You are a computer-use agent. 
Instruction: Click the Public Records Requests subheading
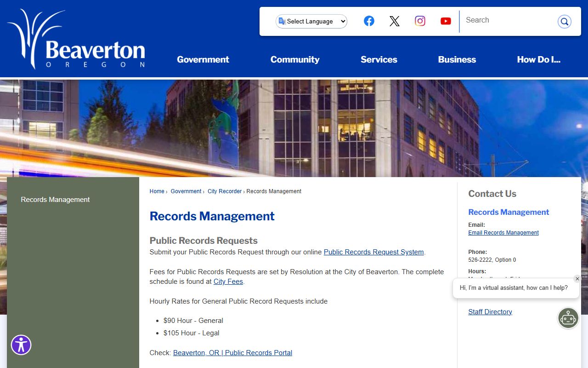point(204,241)
